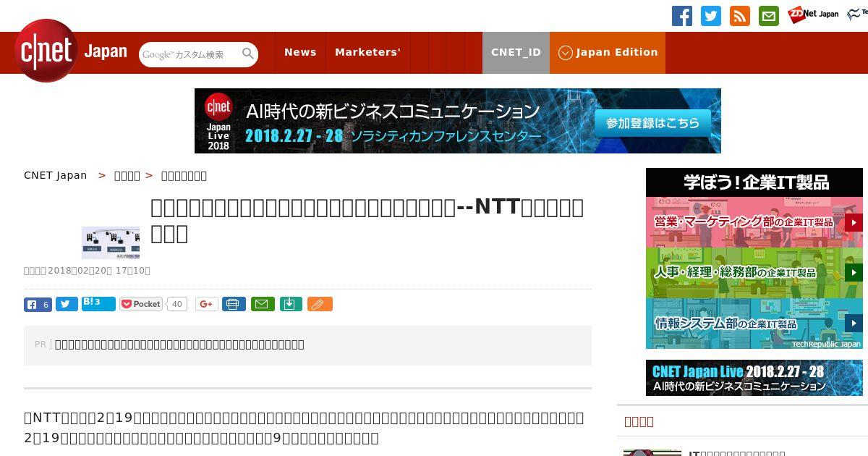Viewport: 868px width, 456px height.
Task: Open the CNET Japan Live 2018 top banner
Action: (457, 121)
